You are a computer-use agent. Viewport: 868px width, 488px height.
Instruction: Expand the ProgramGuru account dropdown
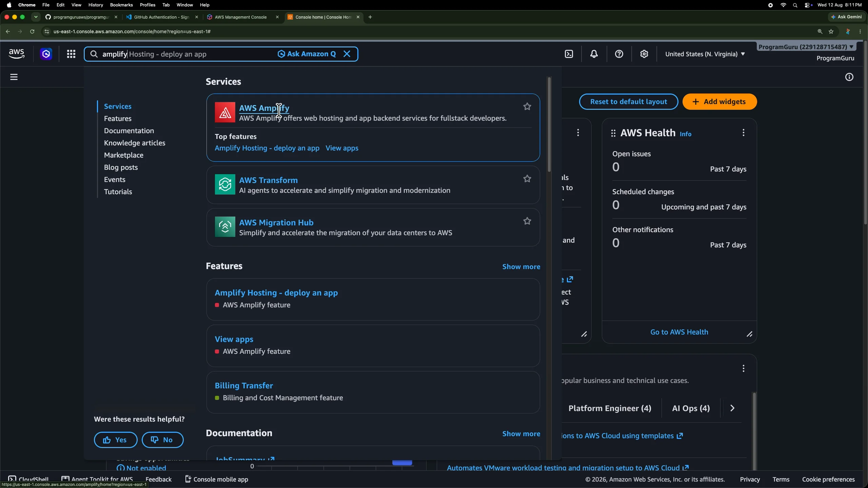[806, 47]
